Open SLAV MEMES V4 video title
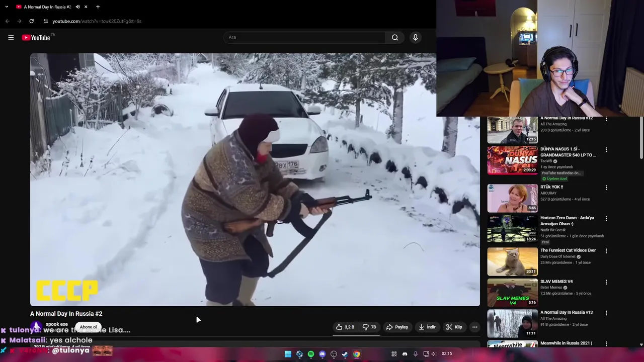This screenshot has width=644, height=362. 556,282
